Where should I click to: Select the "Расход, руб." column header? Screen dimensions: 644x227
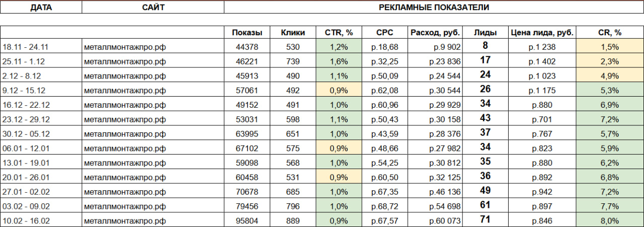coord(435,33)
